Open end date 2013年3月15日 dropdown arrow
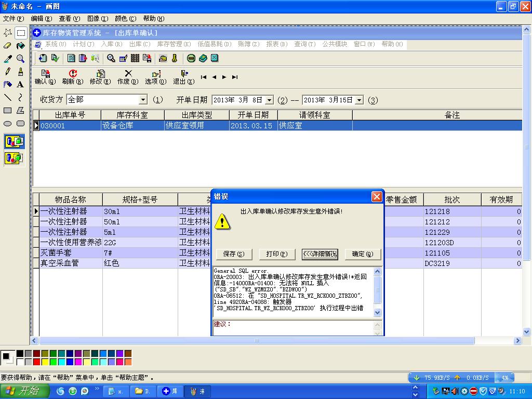The height and width of the screenshot is (399, 532). [360, 100]
